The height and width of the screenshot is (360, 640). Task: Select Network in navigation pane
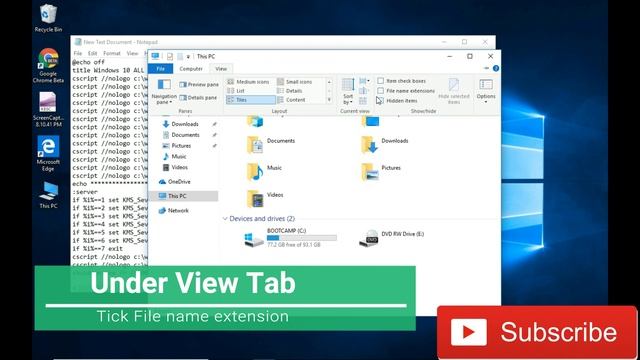178,211
